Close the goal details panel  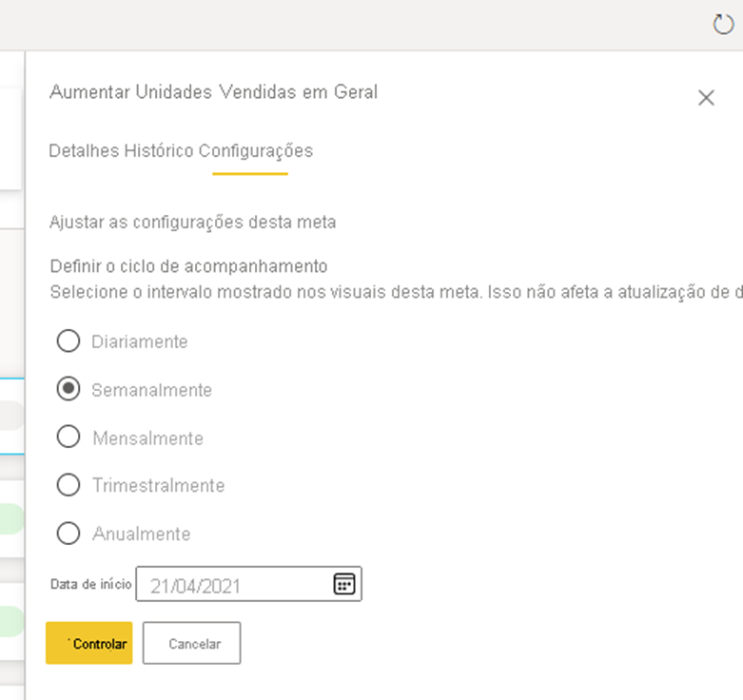(x=706, y=97)
